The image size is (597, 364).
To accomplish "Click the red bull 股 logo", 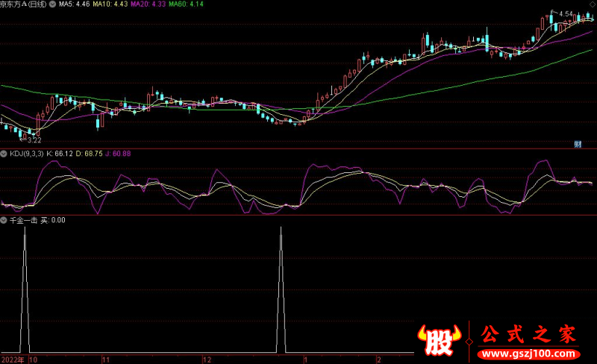I will tap(442, 341).
